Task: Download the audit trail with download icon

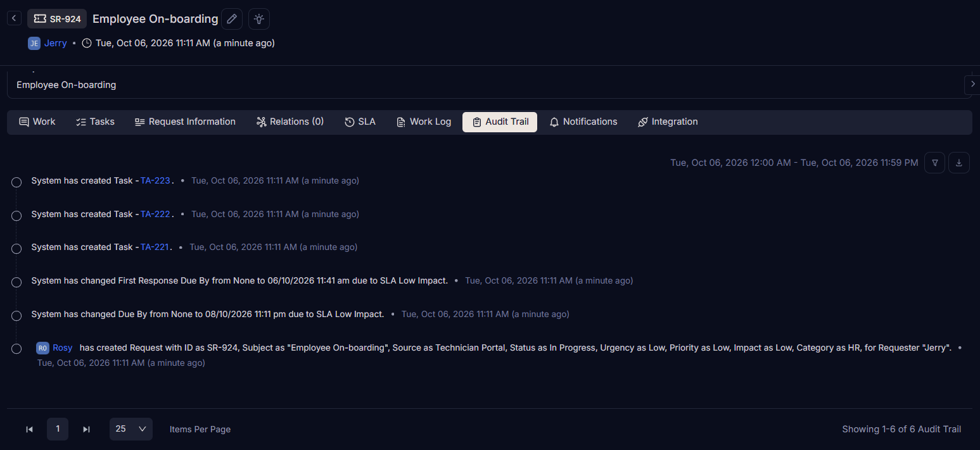Action: pos(959,163)
